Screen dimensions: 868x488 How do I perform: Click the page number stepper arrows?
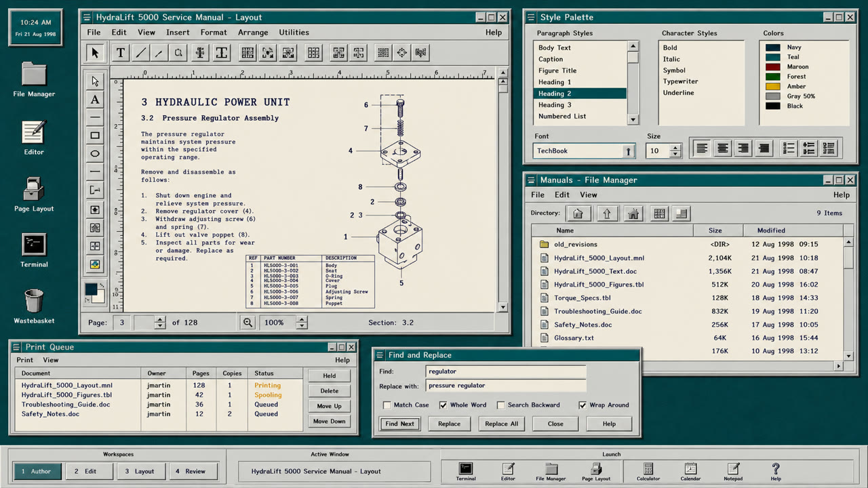coord(159,323)
